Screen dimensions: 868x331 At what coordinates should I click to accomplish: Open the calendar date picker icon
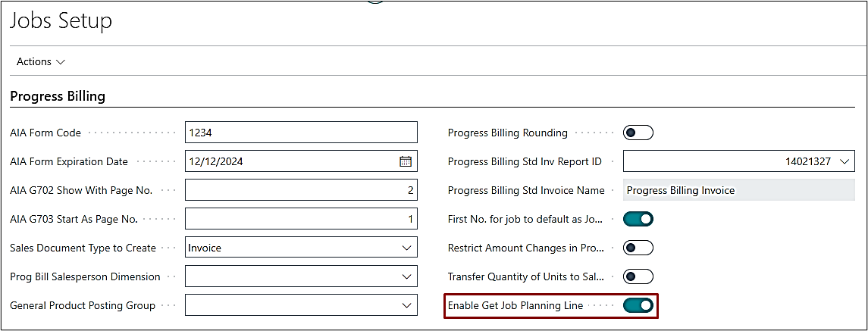point(406,161)
